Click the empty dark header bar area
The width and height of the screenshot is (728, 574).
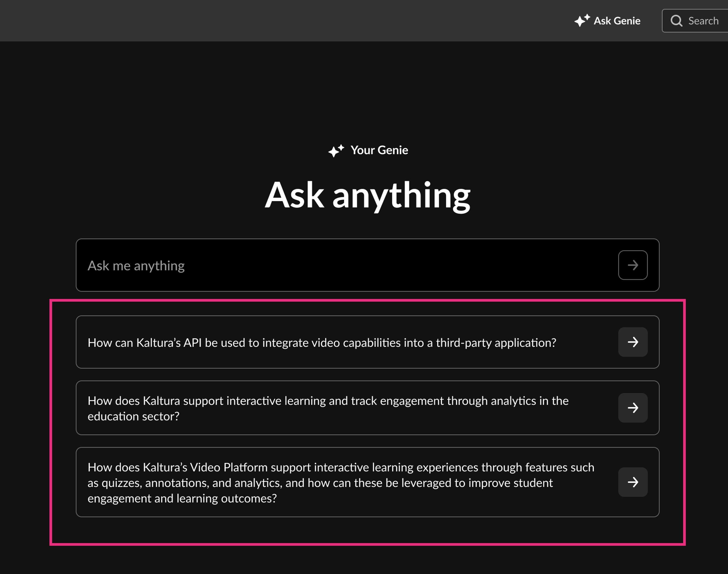click(269, 20)
